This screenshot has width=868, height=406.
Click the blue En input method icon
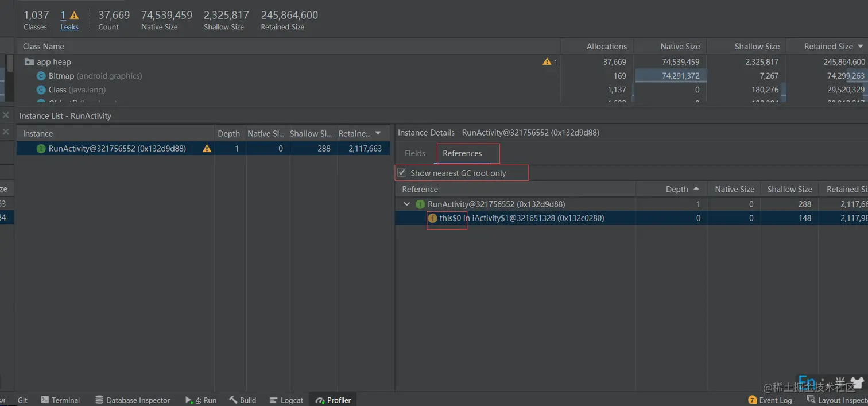pyautogui.click(x=807, y=382)
